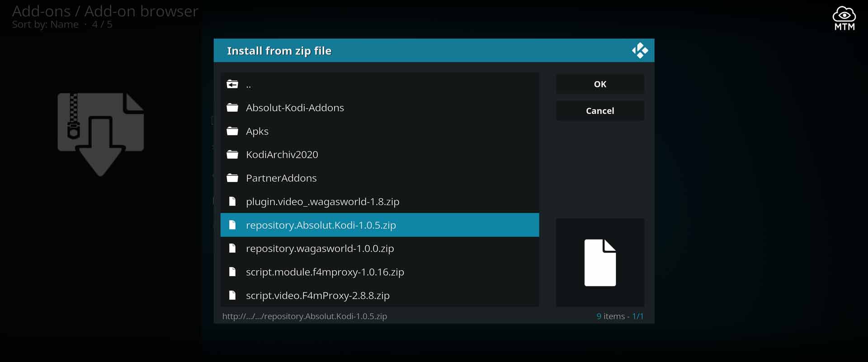Select script.module.f4mproxy-1.0.16.zip file
This screenshot has height=362, width=868.
(x=380, y=272)
